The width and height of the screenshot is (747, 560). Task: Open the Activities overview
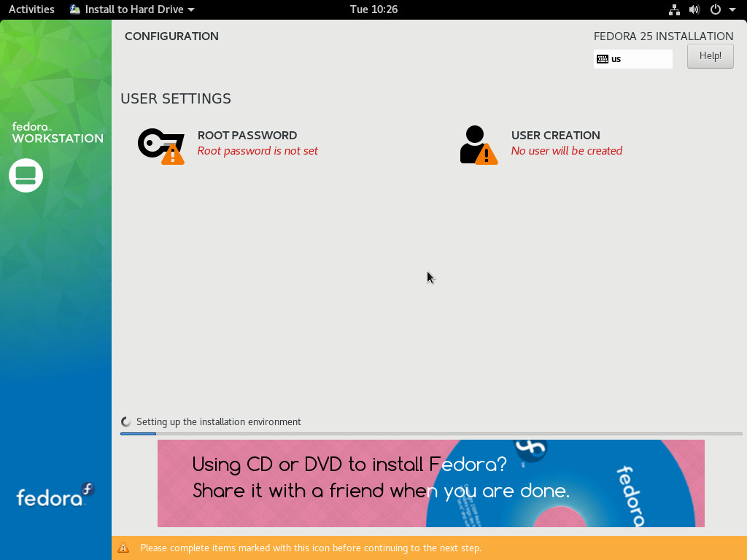(x=31, y=9)
